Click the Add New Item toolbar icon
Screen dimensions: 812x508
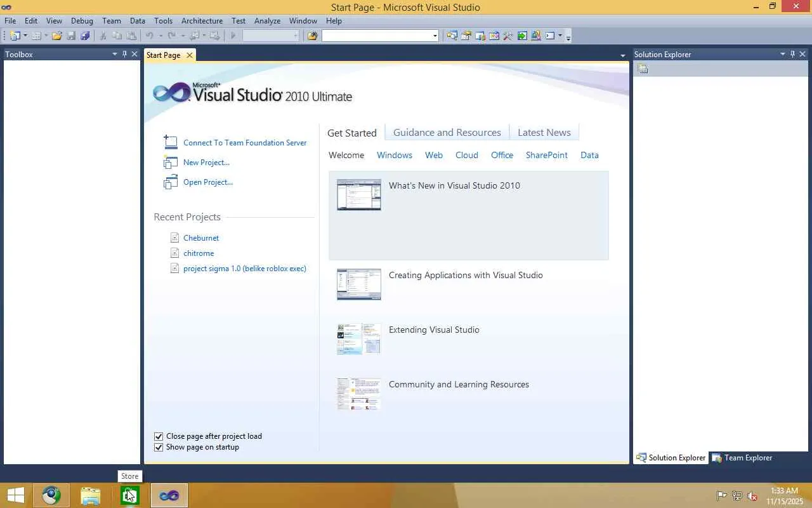tap(36, 36)
